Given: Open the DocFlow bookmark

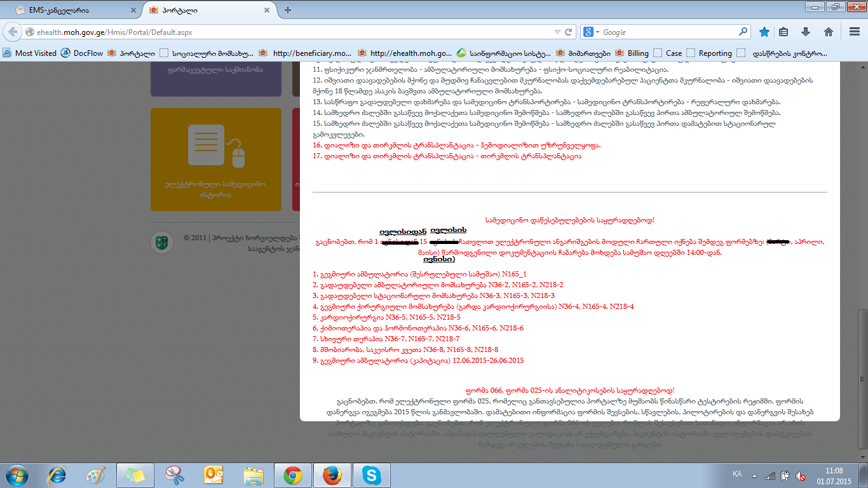Looking at the screenshot, I should click(82, 53).
